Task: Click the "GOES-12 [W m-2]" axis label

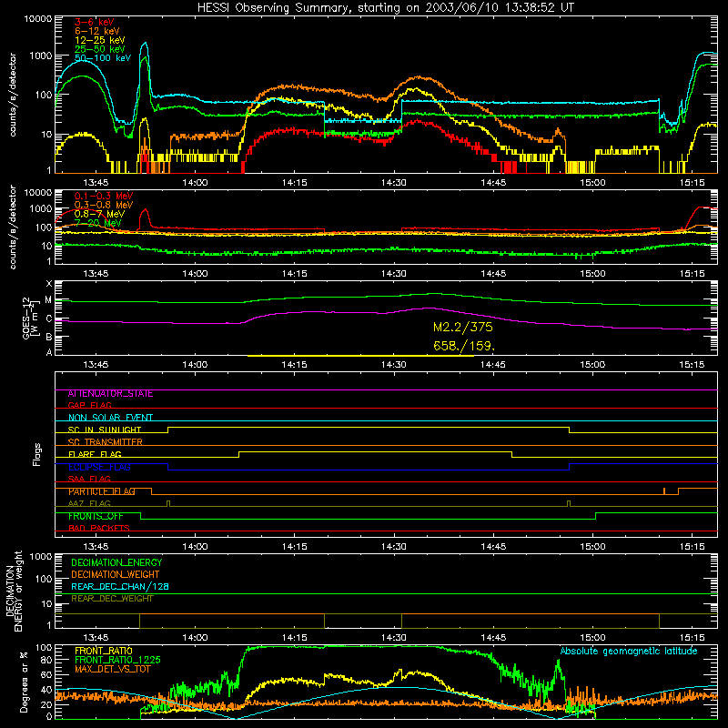Action: [31, 318]
